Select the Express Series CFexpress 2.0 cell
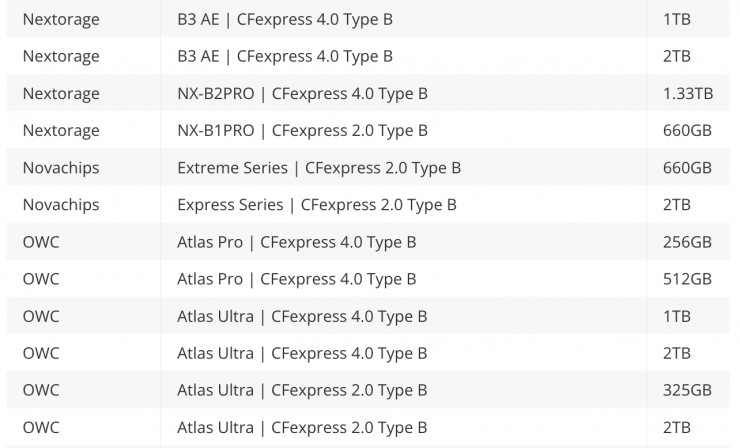The image size is (740, 448). tap(316, 204)
